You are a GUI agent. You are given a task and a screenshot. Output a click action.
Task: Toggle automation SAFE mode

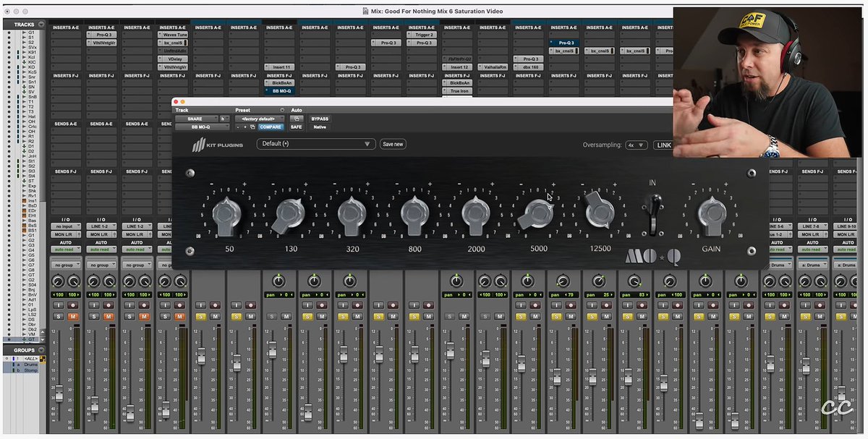[x=296, y=127]
